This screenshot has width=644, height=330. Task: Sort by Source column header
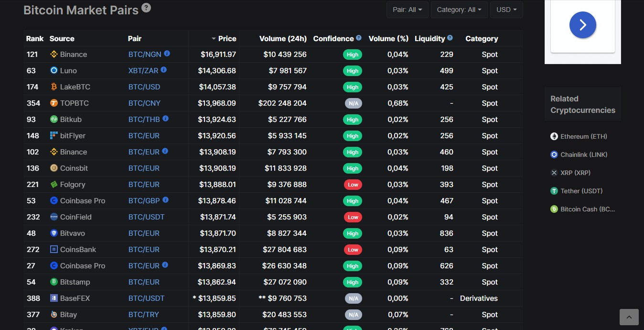pyautogui.click(x=62, y=38)
